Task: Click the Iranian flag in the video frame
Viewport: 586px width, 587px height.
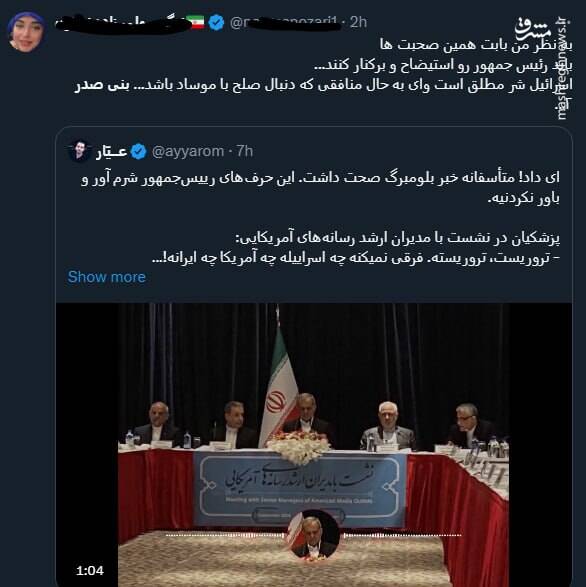Action: [x=279, y=389]
